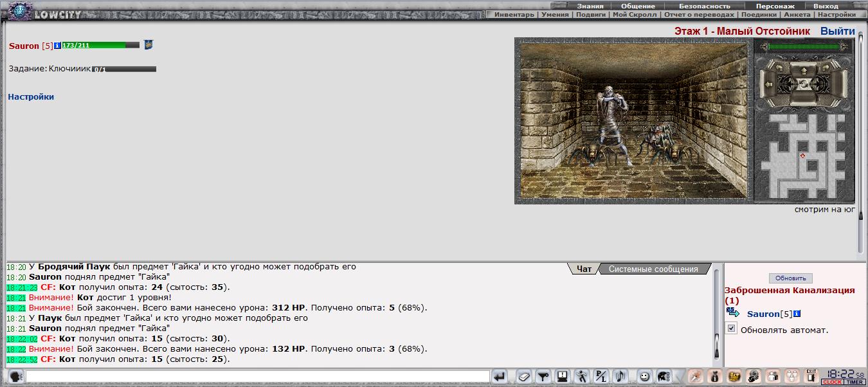Click the private message arrow icon beside Sauron

(x=733, y=313)
